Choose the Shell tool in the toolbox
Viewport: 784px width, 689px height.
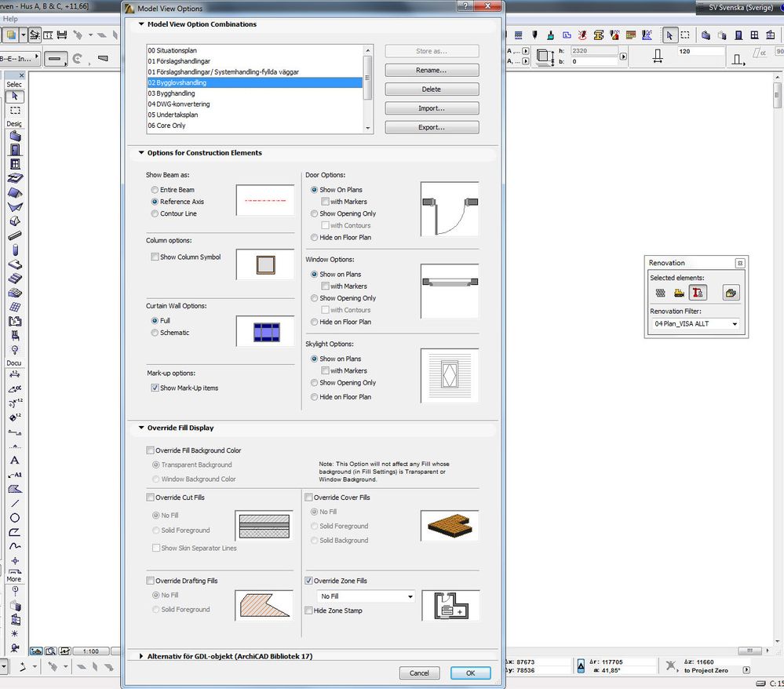15,206
